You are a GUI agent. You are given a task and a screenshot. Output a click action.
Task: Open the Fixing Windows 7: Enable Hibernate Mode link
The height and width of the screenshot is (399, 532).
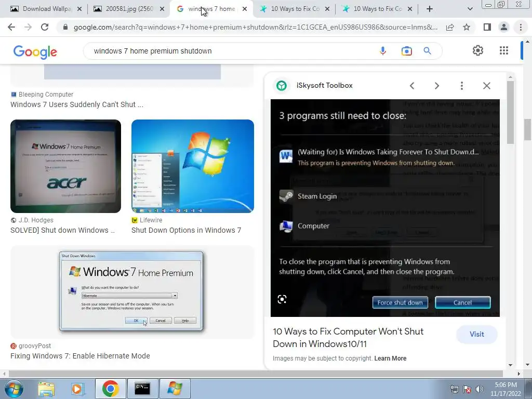[80, 356]
